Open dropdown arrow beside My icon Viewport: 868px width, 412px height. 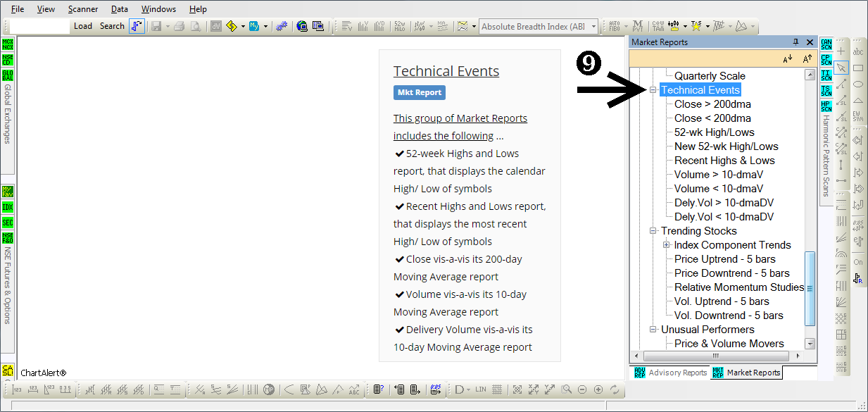(x=265, y=27)
